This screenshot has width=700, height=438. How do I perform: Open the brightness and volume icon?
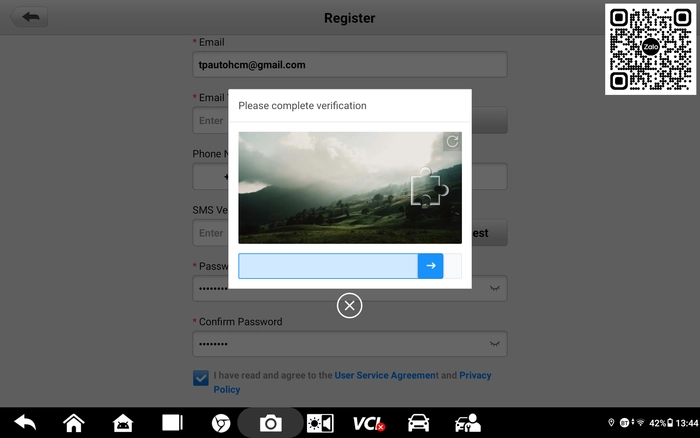320,423
